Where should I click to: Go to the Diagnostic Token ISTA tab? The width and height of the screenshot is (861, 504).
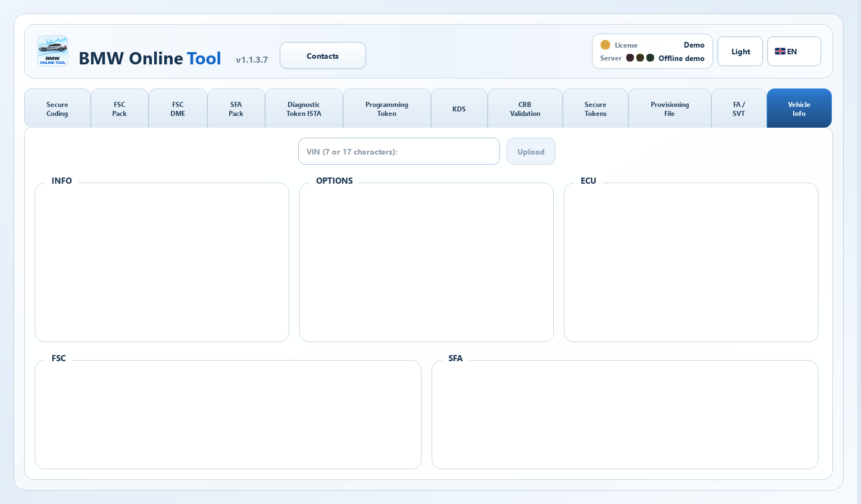pos(304,109)
